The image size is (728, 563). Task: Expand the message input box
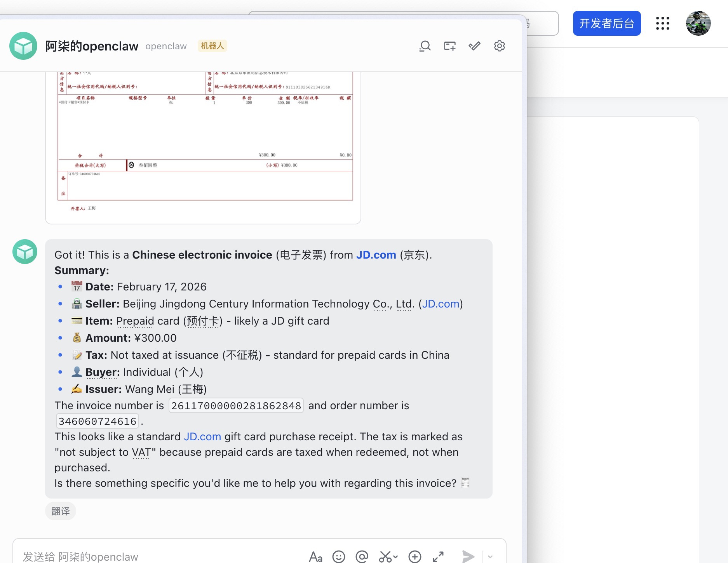point(438,557)
